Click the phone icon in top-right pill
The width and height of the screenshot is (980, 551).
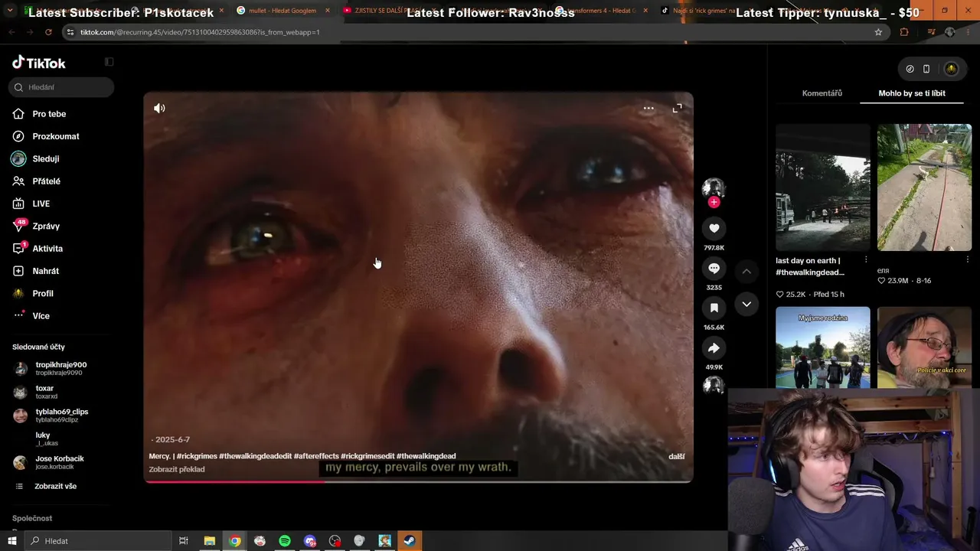point(926,69)
